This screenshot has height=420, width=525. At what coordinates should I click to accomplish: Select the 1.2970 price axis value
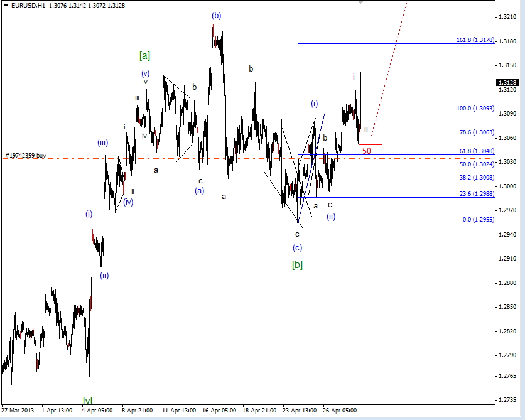pos(507,210)
